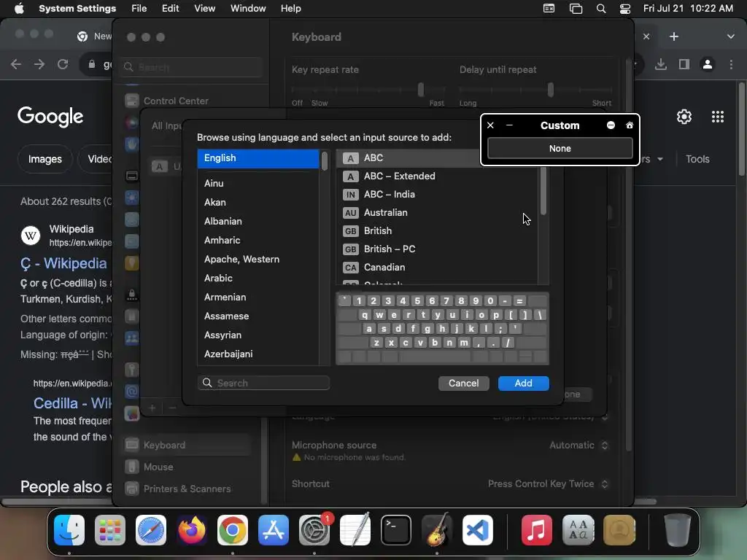Open TextEdit from the Dock

coord(355,530)
